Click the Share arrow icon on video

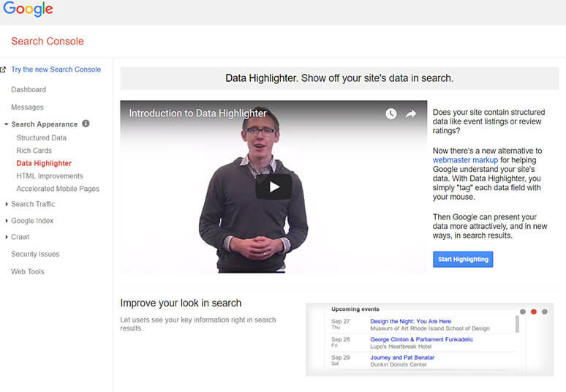[x=411, y=114]
